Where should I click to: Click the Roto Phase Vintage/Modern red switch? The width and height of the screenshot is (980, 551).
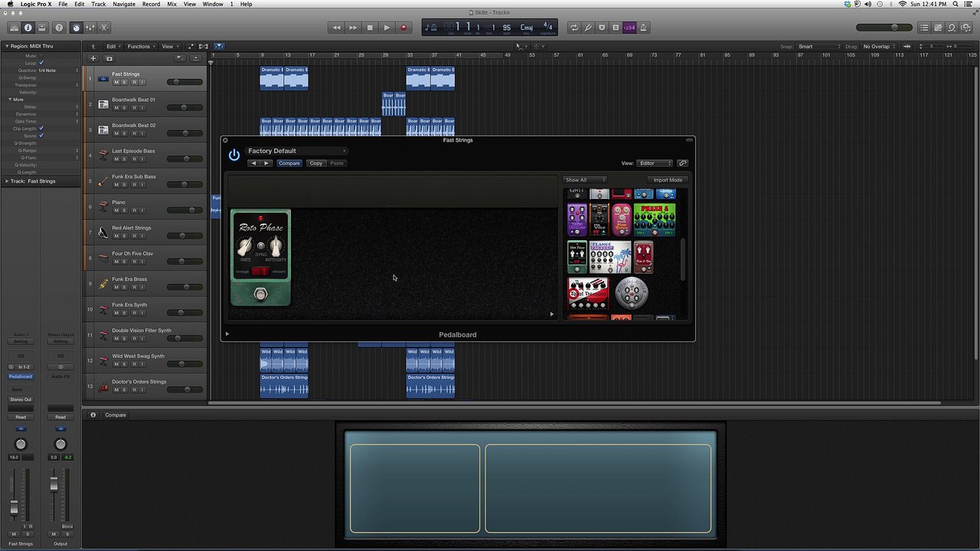click(x=260, y=272)
